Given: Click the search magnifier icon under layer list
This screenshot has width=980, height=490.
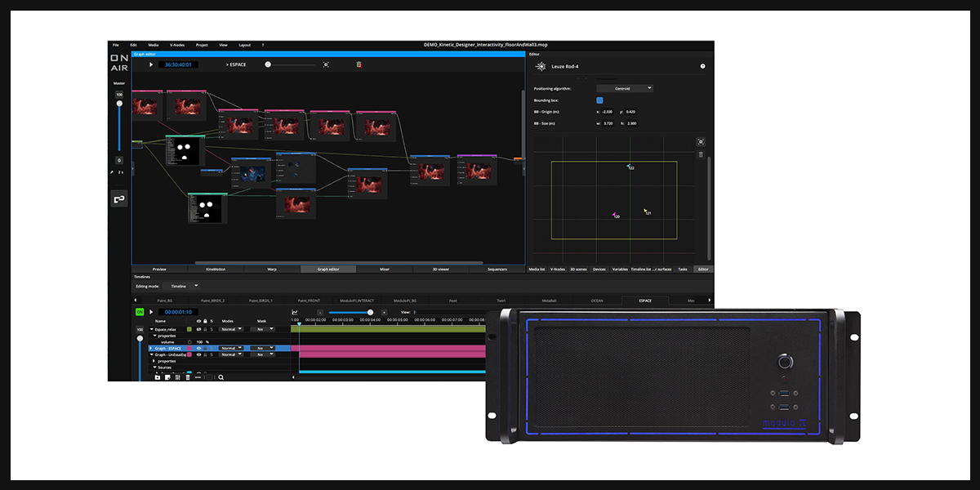Looking at the screenshot, I should [220, 377].
